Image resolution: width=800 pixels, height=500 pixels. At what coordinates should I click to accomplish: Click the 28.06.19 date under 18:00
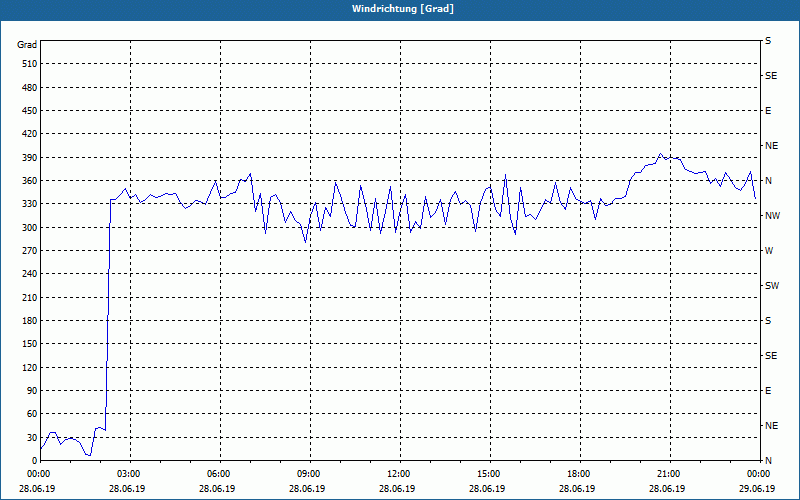pyautogui.click(x=577, y=488)
